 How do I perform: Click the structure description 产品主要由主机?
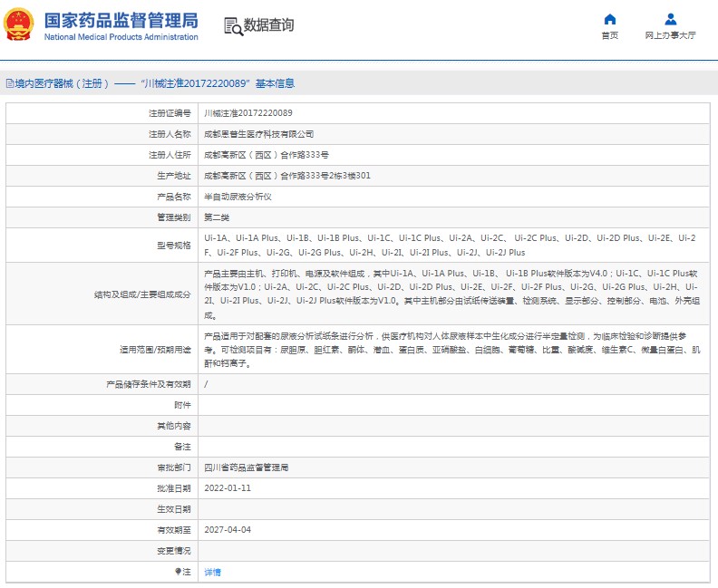(452, 294)
